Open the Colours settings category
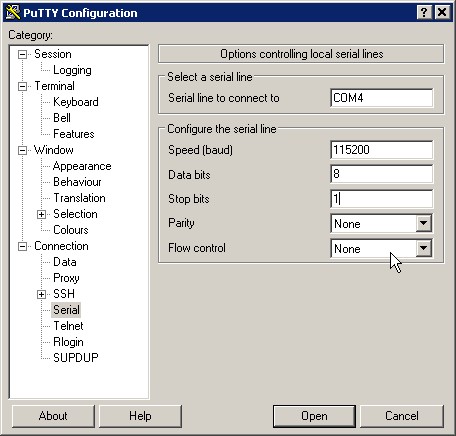The height and width of the screenshot is (436, 456). point(71,230)
